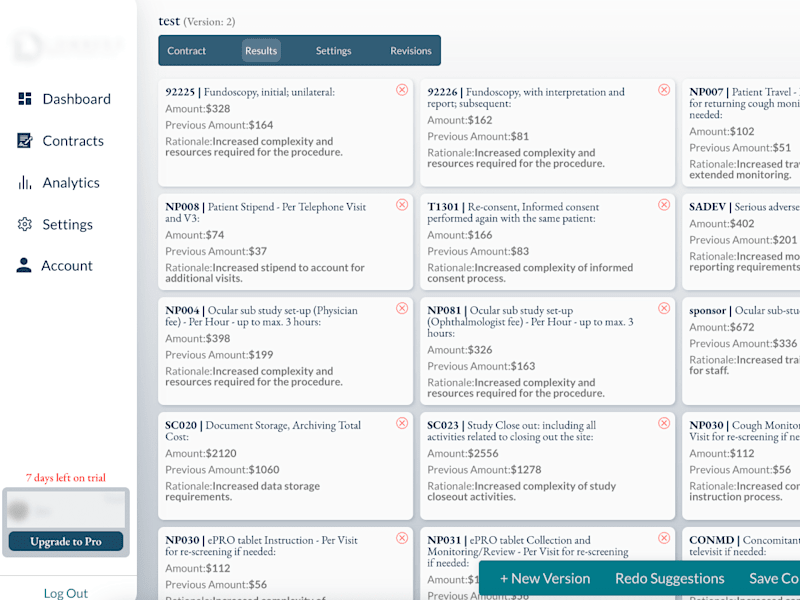
Task: Open the Settings gear icon in the sidebar
Action: coord(24,224)
